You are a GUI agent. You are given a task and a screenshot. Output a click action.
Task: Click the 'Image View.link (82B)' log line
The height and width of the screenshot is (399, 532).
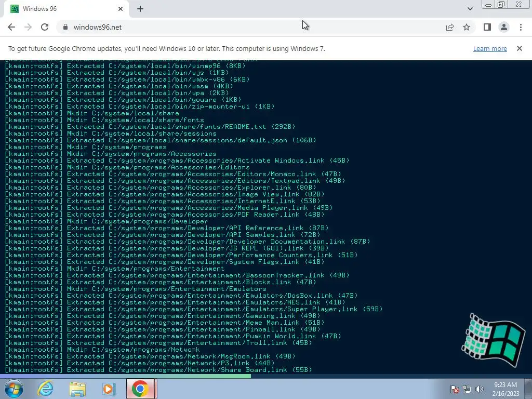165,194
